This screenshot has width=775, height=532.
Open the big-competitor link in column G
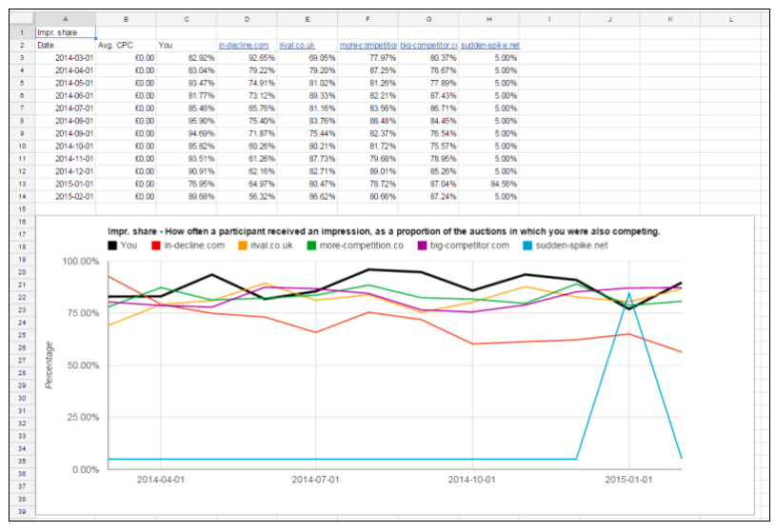(x=429, y=45)
